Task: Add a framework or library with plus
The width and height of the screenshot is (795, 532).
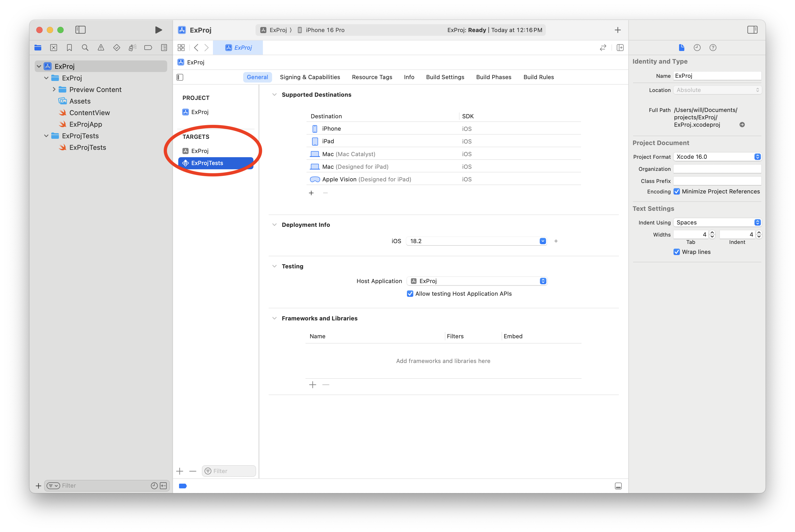Action: (313, 384)
